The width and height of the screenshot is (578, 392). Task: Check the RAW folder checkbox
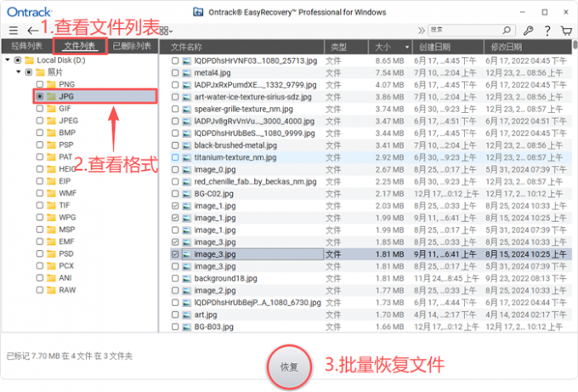[40, 290]
